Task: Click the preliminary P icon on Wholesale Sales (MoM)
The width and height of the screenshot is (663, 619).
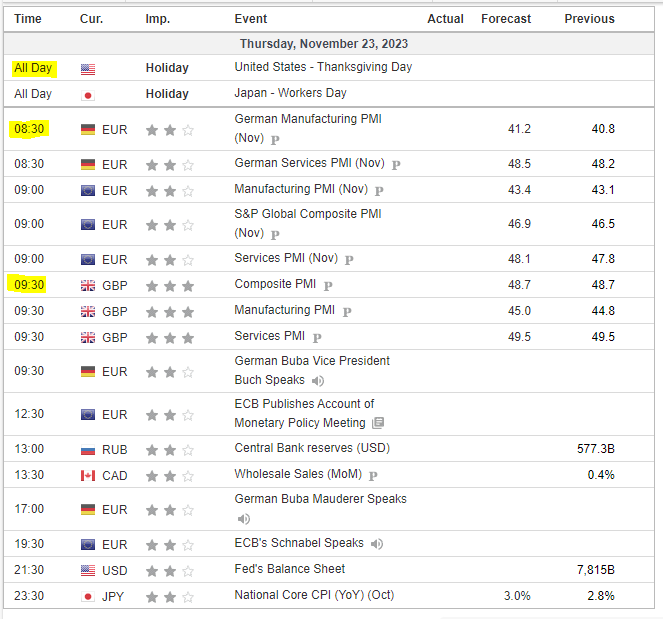Action: 373,476
